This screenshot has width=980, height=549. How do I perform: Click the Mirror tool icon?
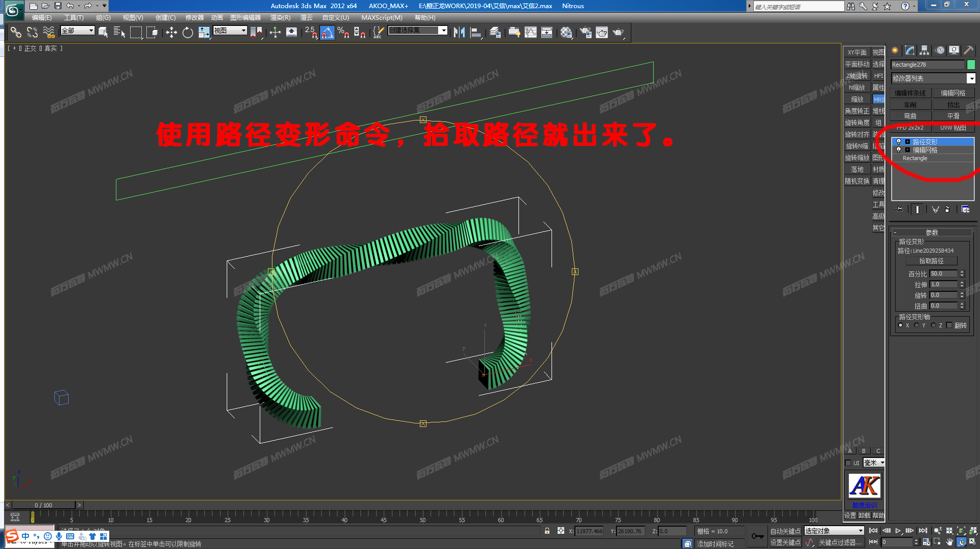459,32
